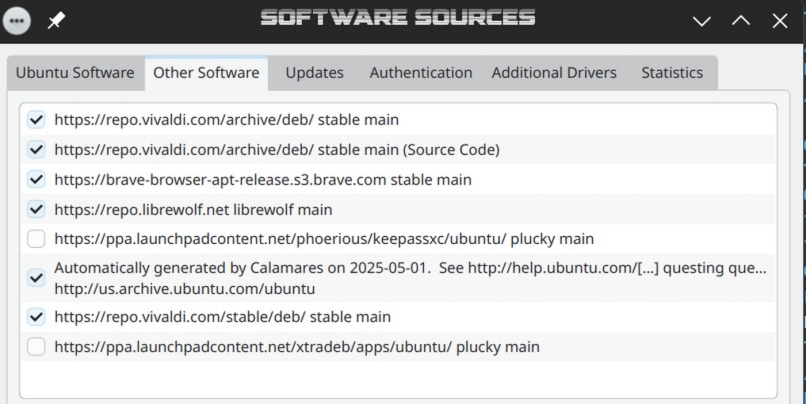Show the Statistics tab
Screen dimensions: 806x404
point(672,73)
